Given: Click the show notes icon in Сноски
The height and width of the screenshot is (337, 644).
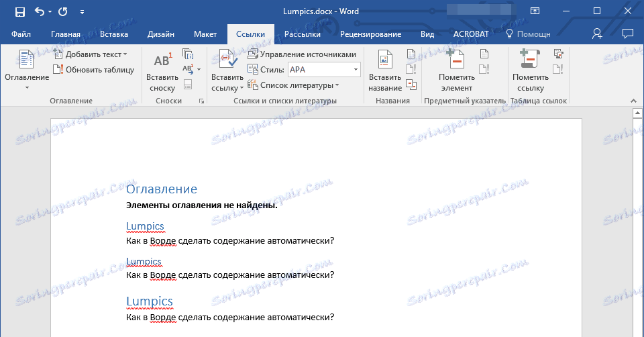Looking at the screenshot, I should (x=188, y=85).
